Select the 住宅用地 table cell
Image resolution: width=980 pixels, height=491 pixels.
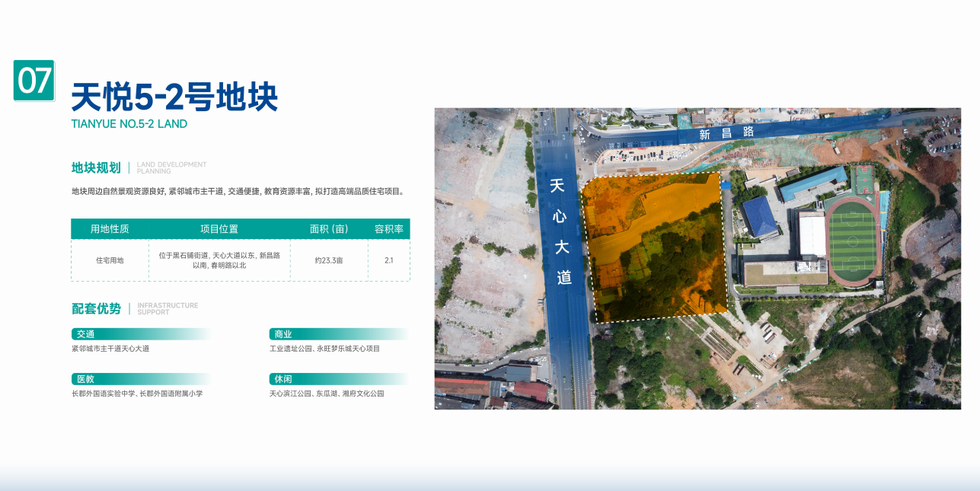[x=110, y=260]
